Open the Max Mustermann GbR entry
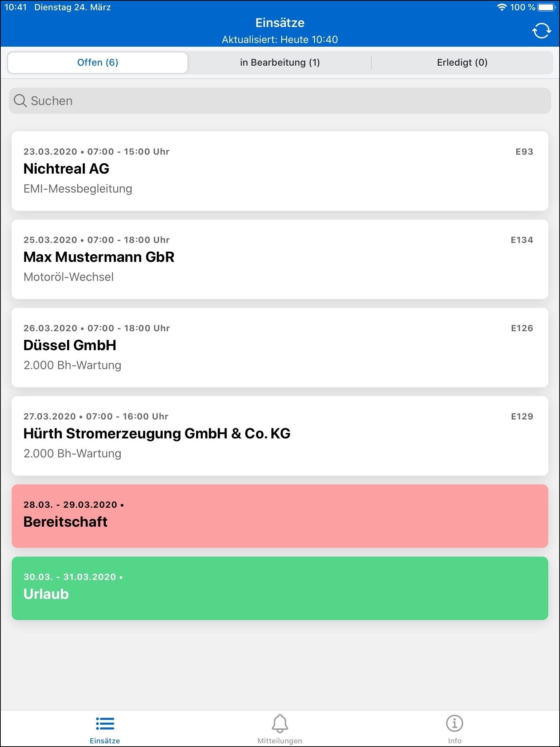 [280, 259]
